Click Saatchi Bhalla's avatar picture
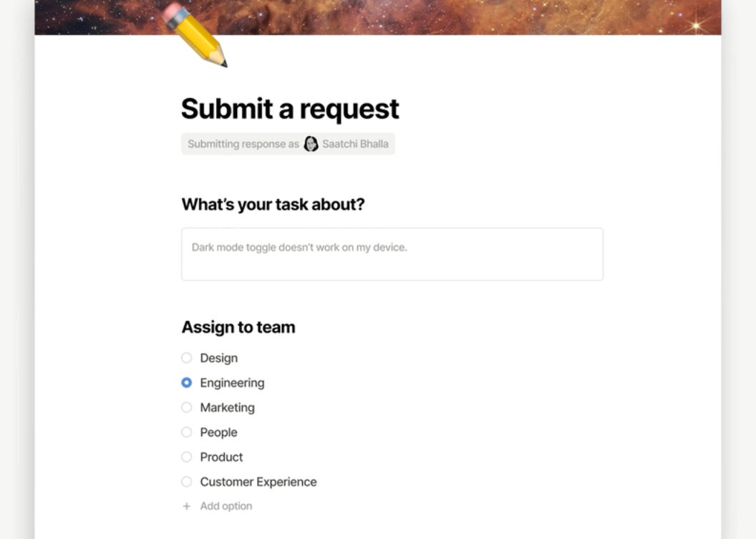 [x=311, y=144]
